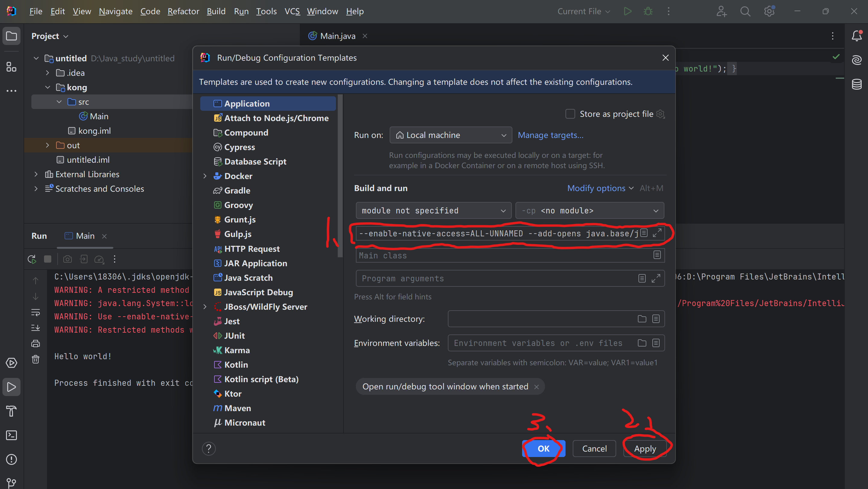This screenshot has height=489, width=868.
Task: Open the Modify options dropdown
Action: point(600,188)
